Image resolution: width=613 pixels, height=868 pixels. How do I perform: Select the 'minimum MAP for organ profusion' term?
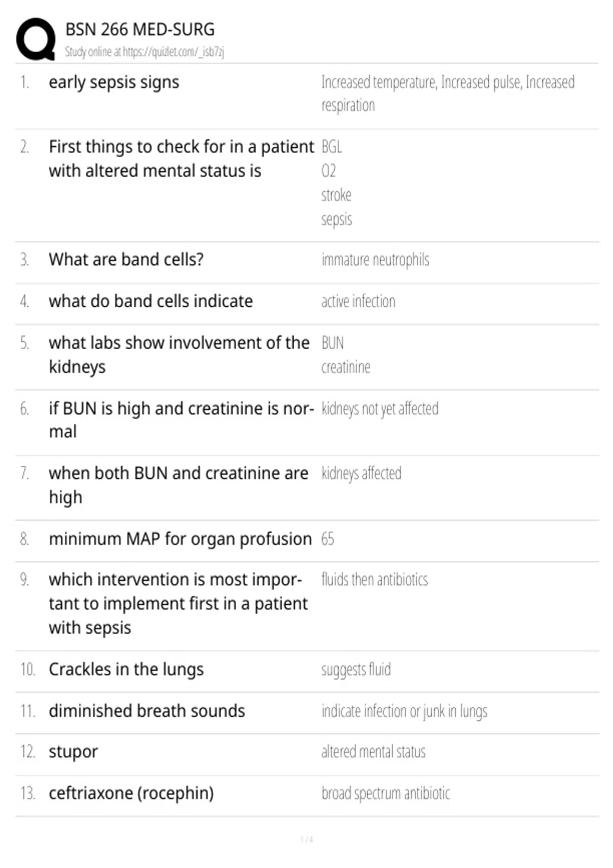180,539
